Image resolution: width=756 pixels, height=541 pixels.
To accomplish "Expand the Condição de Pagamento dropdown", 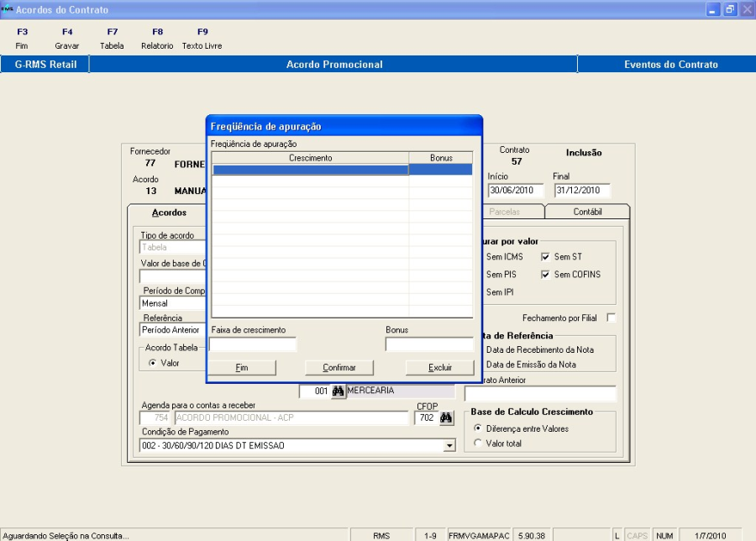I will click(x=449, y=446).
